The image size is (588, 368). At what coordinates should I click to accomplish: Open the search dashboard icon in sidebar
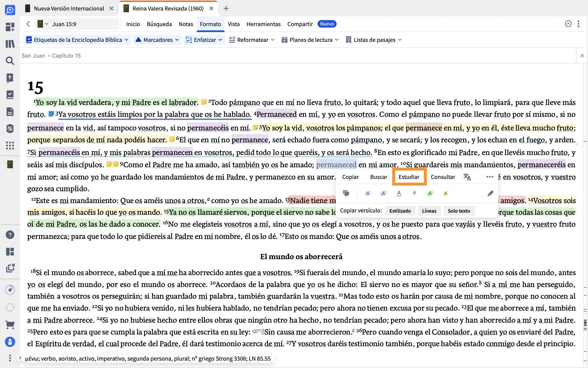point(10,10)
